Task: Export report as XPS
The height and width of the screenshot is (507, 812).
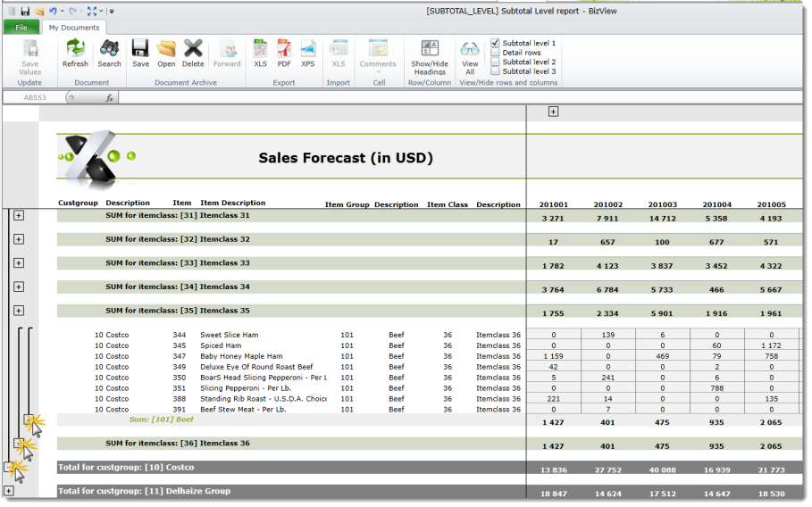Action: click(307, 54)
